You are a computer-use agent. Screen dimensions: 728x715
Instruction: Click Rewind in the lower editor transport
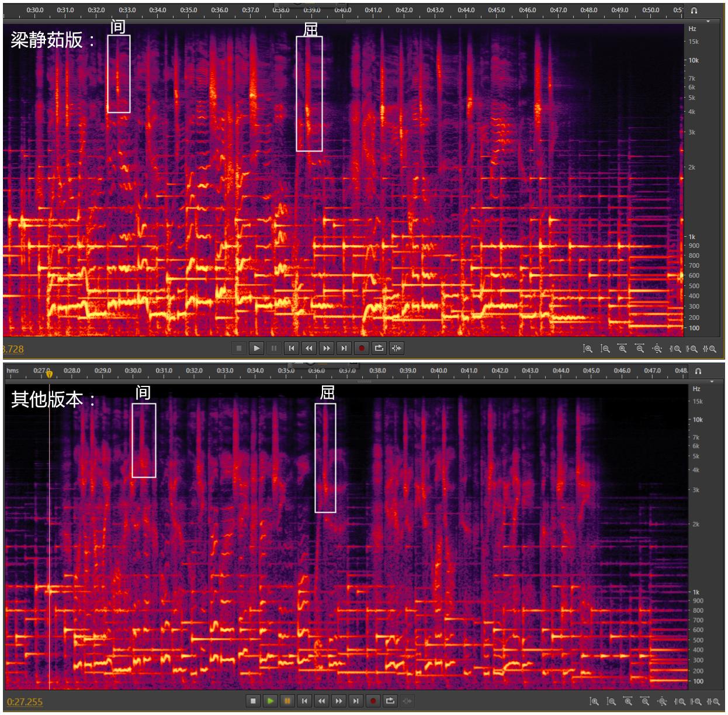click(321, 700)
